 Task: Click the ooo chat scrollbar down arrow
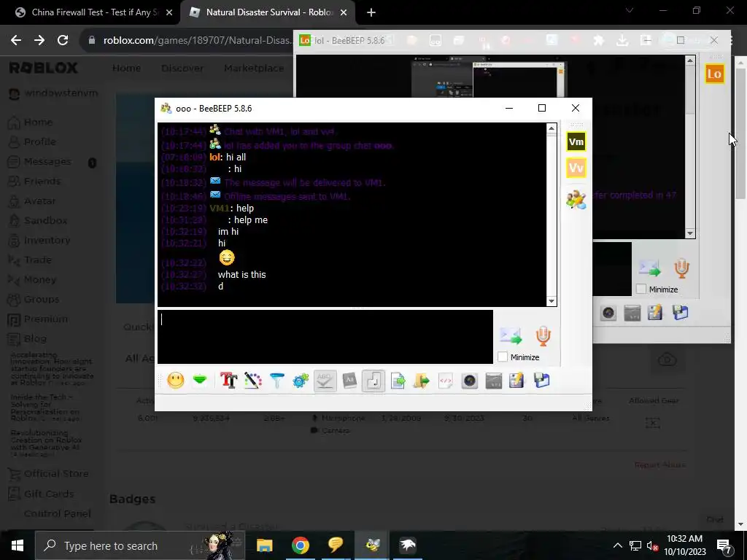[x=551, y=301]
